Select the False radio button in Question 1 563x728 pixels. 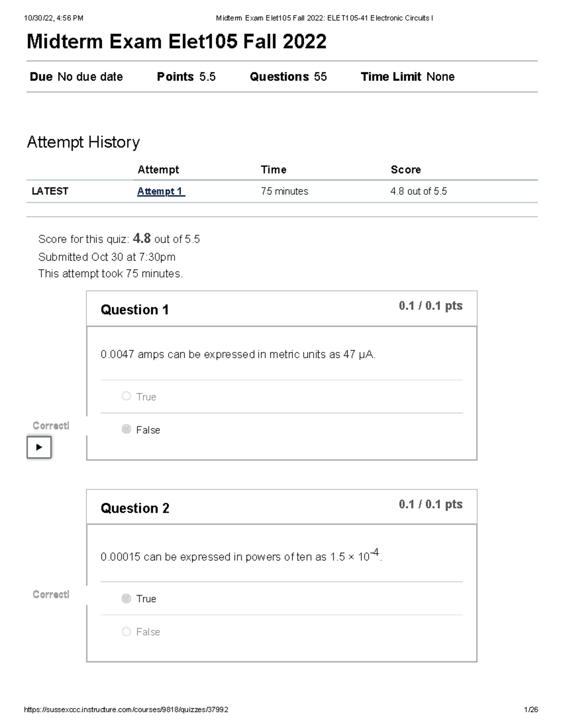point(126,429)
